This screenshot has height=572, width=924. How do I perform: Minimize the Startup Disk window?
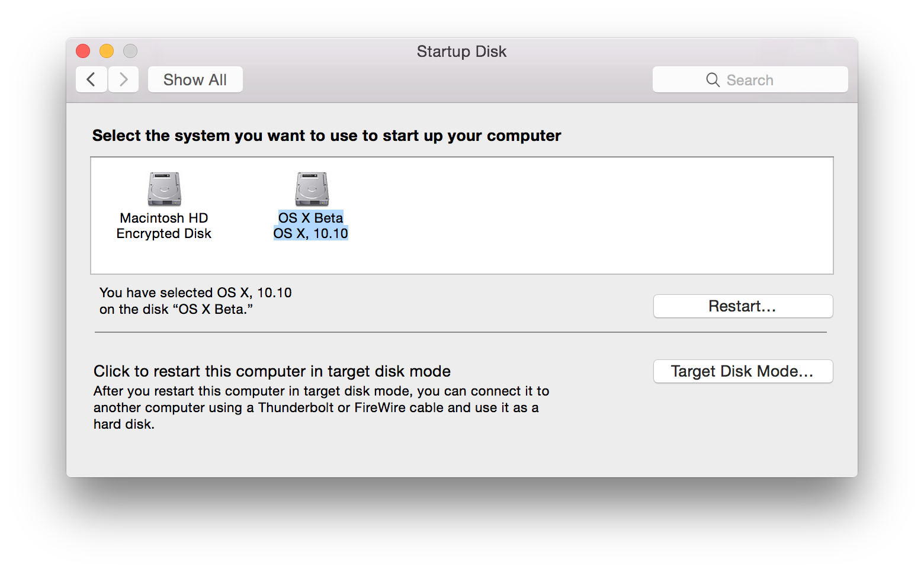tap(107, 51)
